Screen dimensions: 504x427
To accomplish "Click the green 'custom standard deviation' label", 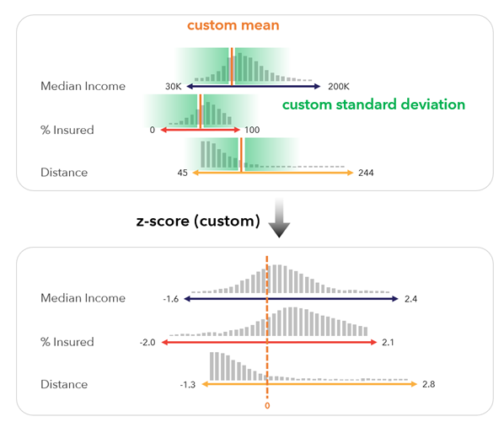I will click(x=373, y=104).
